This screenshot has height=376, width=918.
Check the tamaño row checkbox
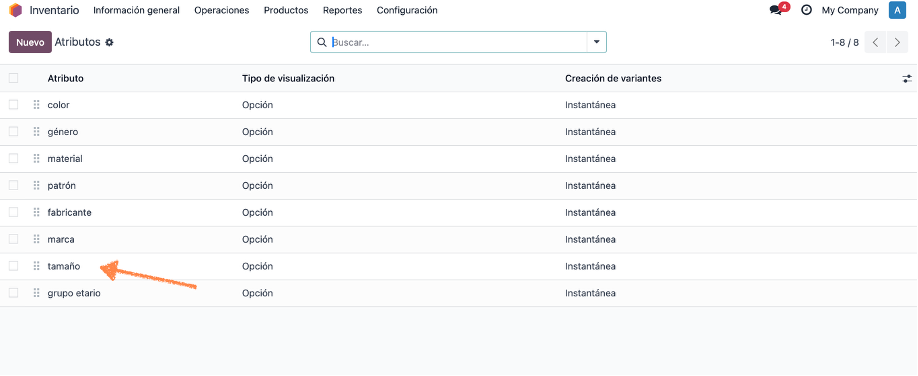[13, 266]
